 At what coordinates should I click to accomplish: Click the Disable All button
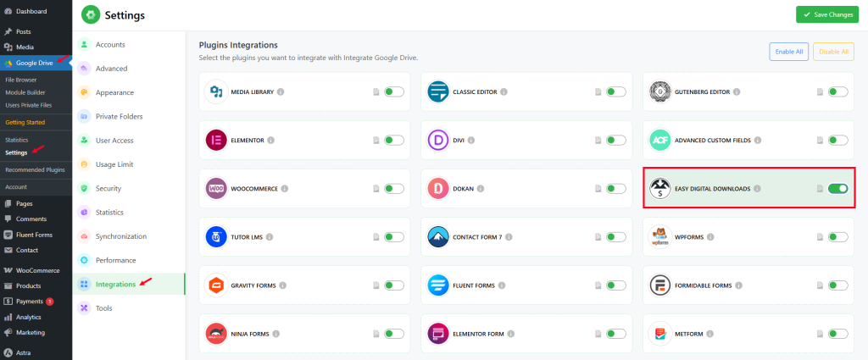coord(833,52)
